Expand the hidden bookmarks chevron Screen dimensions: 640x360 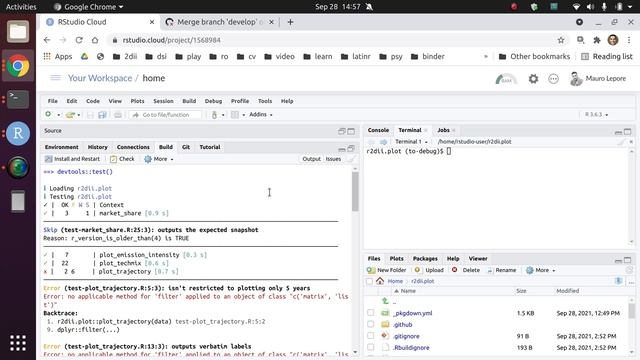(486, 57)
